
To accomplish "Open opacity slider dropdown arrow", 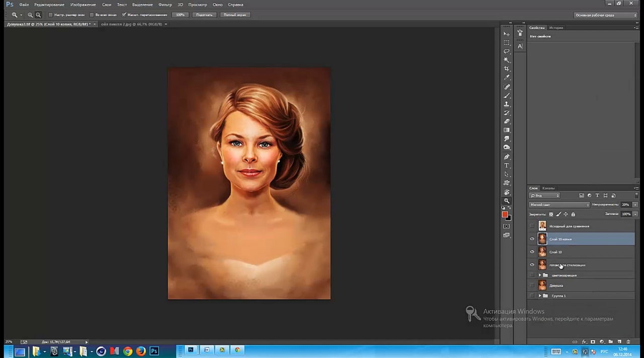I will 635,205.
